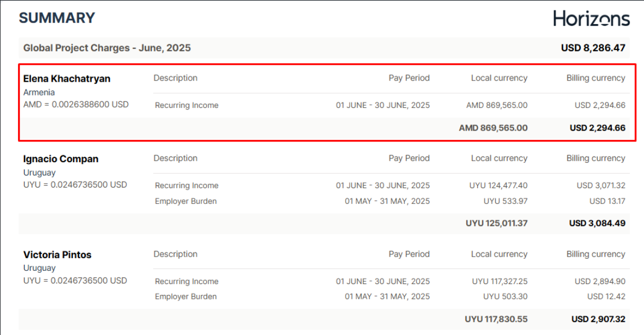The height and width of the screenshot is (335, 644).
Task: Click the Armenia country label
Action: [39, 92]
